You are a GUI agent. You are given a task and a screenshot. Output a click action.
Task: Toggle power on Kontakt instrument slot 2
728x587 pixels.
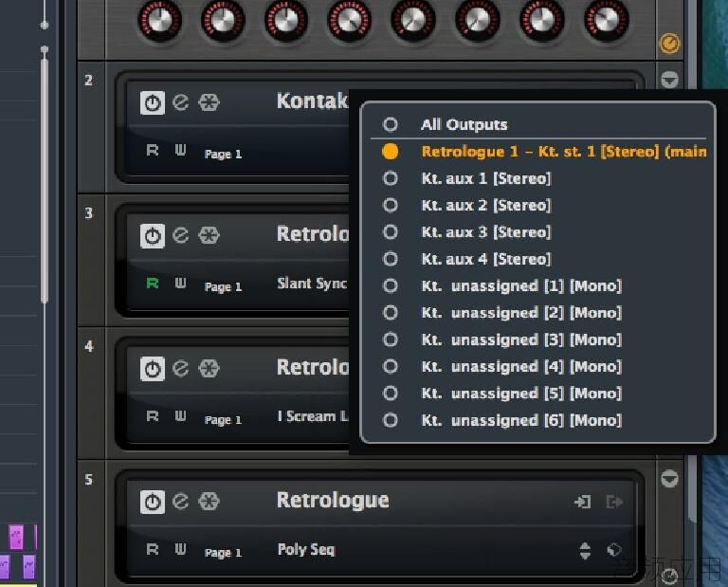pyautogui.click(x=153, y=102)
